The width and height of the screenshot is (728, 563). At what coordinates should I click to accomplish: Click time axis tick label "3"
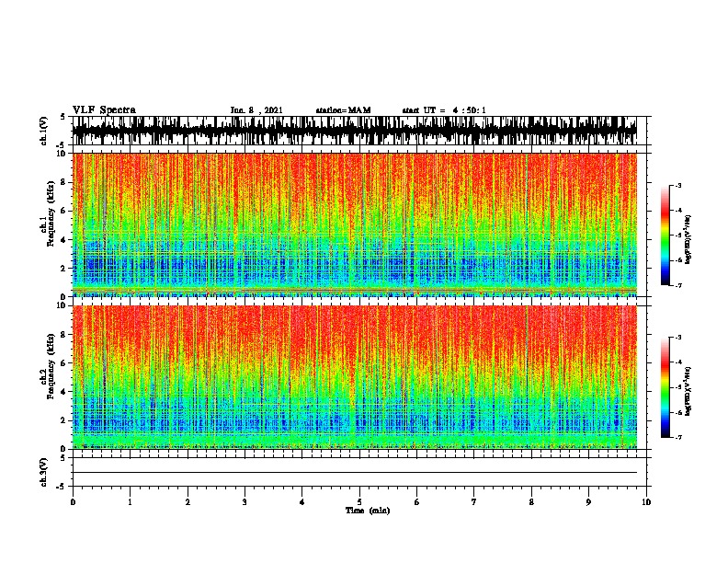point(245,502)
